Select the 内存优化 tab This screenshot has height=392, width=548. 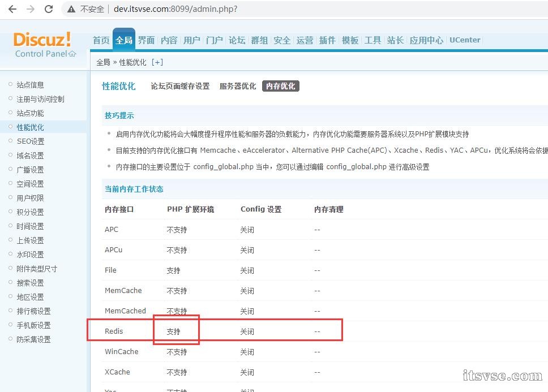click(281, 86)
